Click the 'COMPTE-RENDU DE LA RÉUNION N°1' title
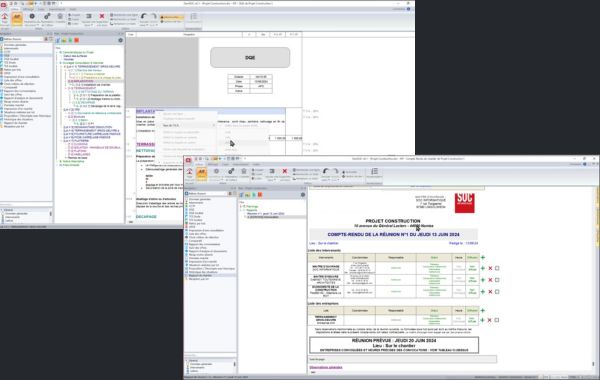 pos(393,234)
